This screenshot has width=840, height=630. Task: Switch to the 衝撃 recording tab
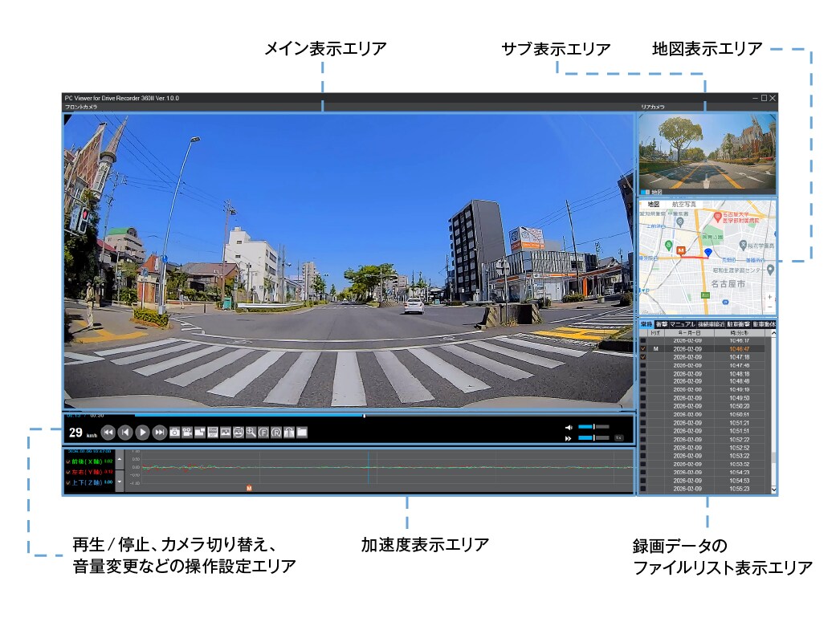(x=662, y=325)
